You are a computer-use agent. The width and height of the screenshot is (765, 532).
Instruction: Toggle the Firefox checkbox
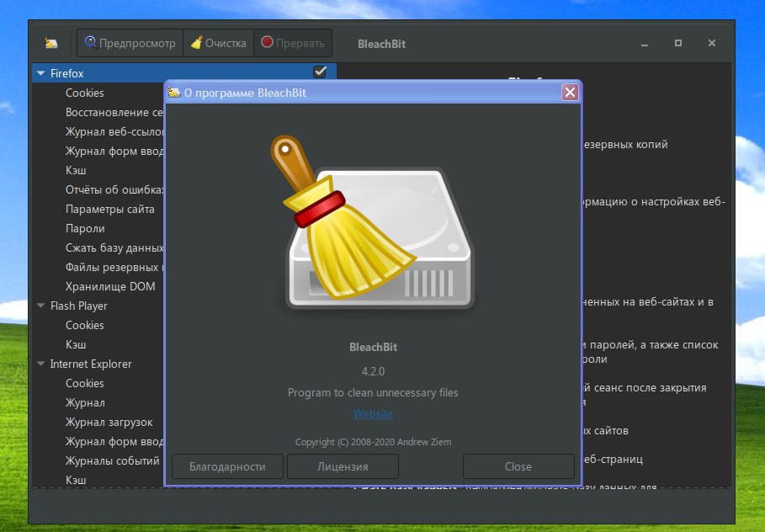click(320, 72)
